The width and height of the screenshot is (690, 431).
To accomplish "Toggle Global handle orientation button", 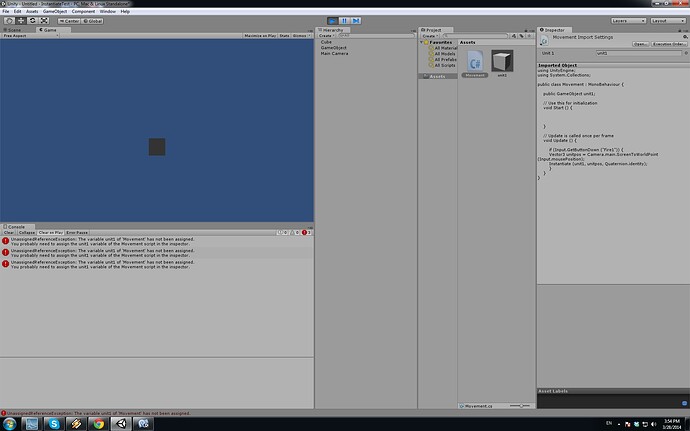I will pos(92,21).
